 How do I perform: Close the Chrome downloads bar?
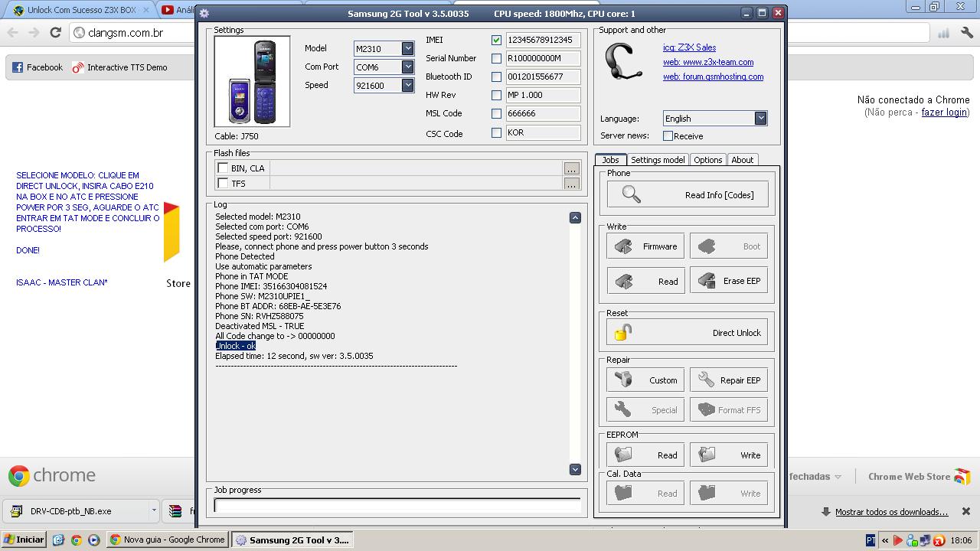965,511
